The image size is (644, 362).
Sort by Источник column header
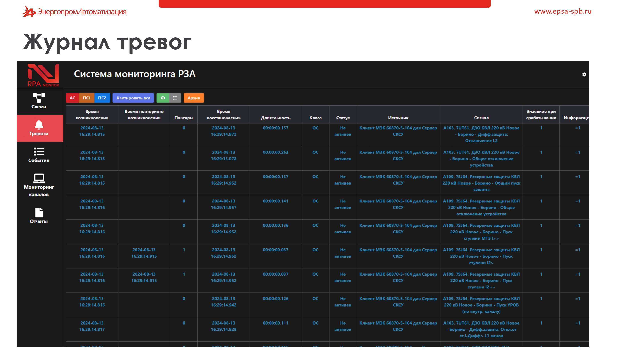tap(398, 118)
